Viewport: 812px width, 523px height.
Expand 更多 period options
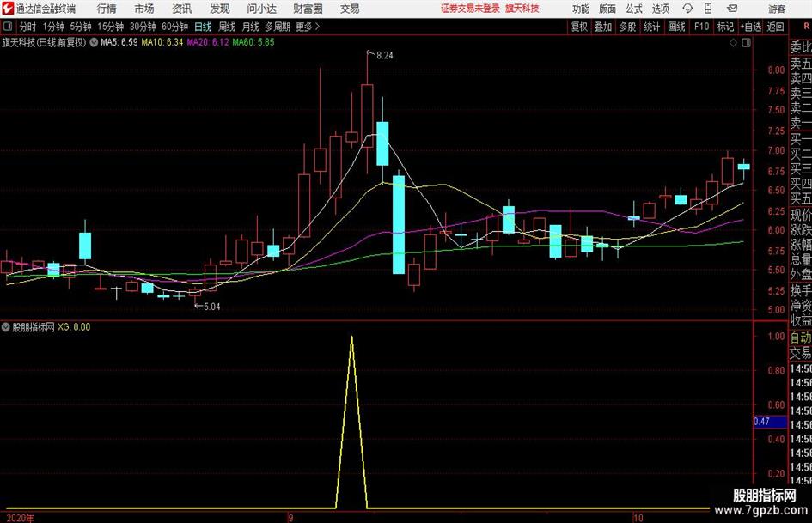click(308, 27)
